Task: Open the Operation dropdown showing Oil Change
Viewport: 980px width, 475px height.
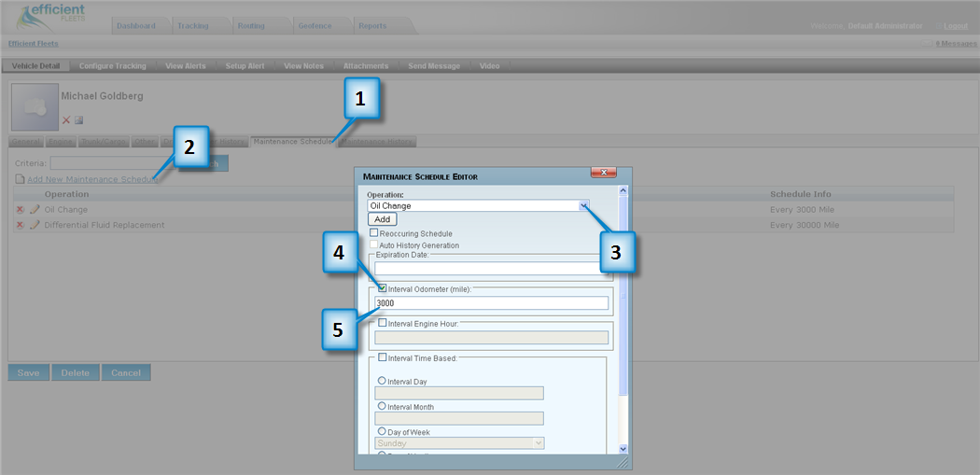Action: tap(478, 205)
